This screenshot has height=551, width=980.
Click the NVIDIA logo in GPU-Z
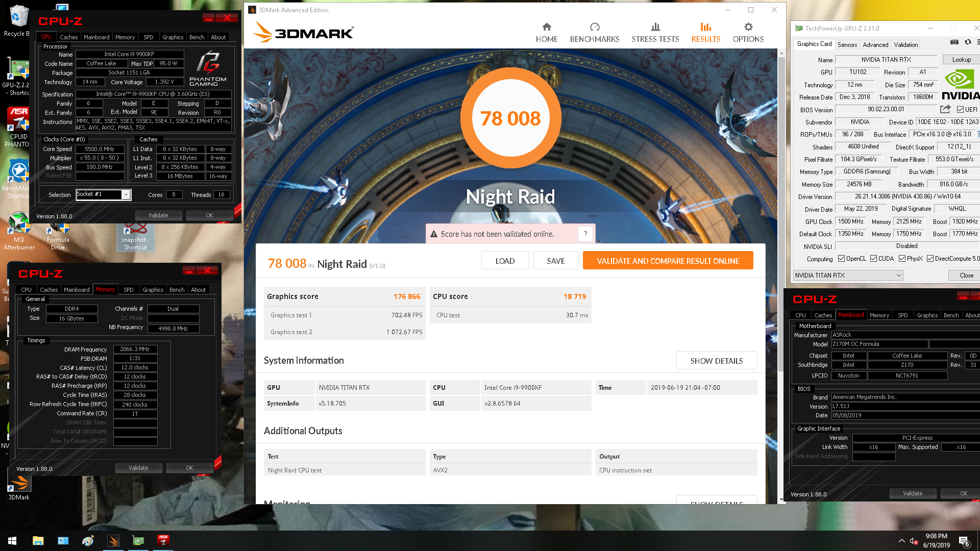click(961, 85)
